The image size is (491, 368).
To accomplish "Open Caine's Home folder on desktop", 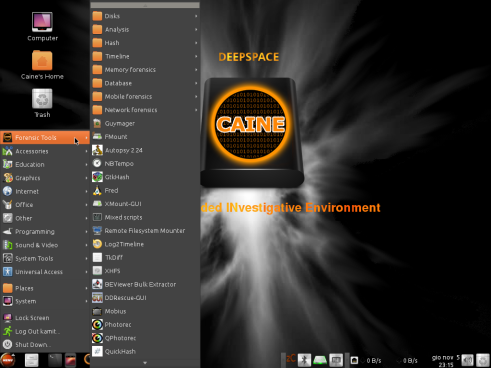I will pyautogui.click(x=42, y=65).
